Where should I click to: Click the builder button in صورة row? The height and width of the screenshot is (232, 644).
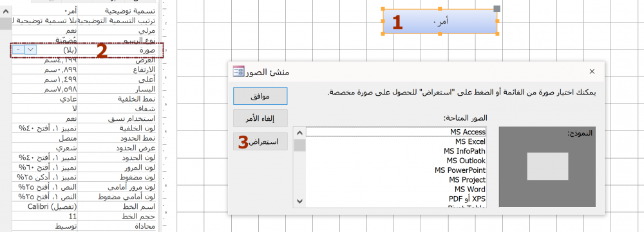point(18,49)
